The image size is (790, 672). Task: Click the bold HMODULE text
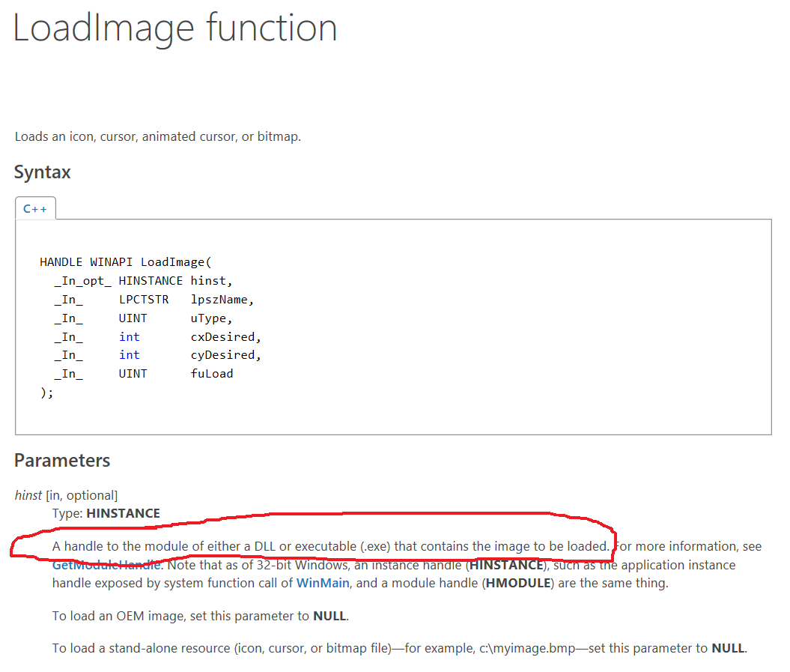517,583
